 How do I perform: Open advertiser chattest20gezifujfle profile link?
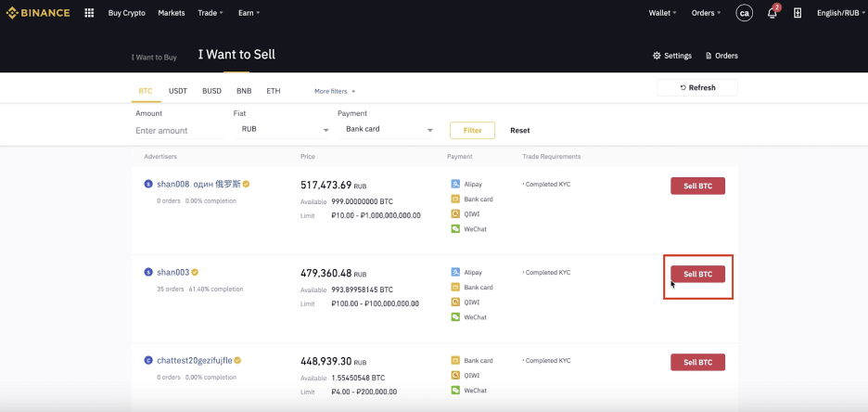coord(195,360)
